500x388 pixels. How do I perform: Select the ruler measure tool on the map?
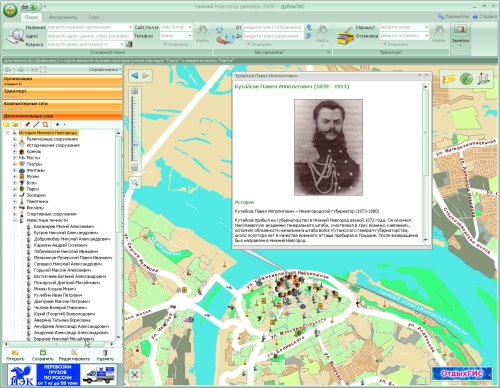point(449,79)
